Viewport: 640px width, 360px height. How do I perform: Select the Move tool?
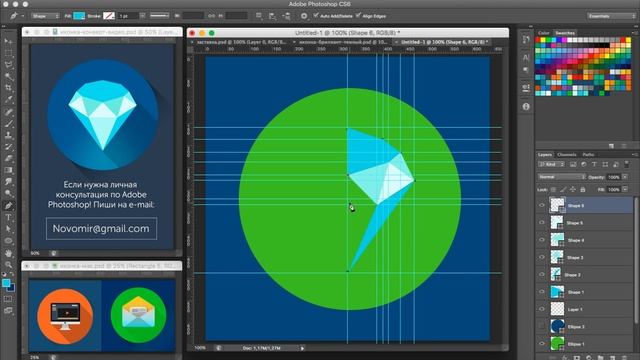click(x=8, y=41)
